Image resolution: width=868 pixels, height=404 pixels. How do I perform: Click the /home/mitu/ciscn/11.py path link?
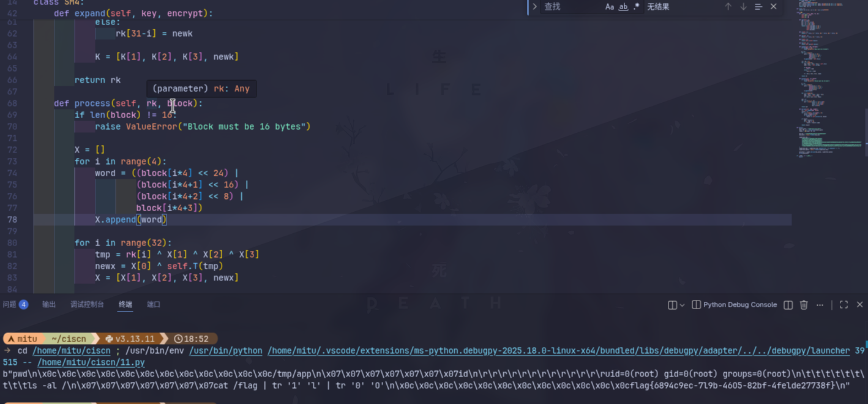click(x=91, y=362)
